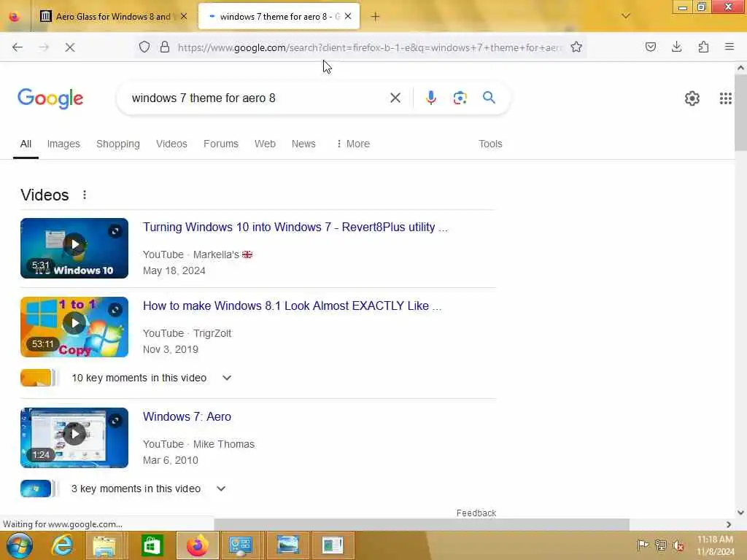Open the Action Center flag icon

click(643, 545)
